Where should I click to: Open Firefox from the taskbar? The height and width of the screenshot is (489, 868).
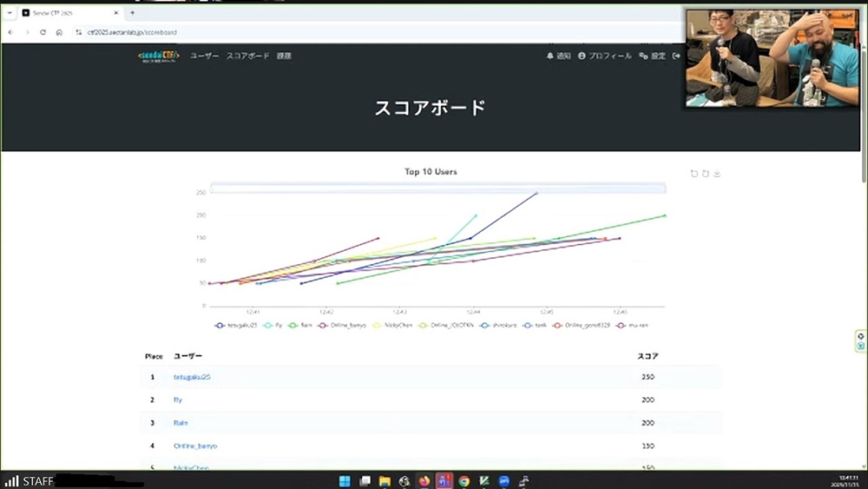coord(424,480)
